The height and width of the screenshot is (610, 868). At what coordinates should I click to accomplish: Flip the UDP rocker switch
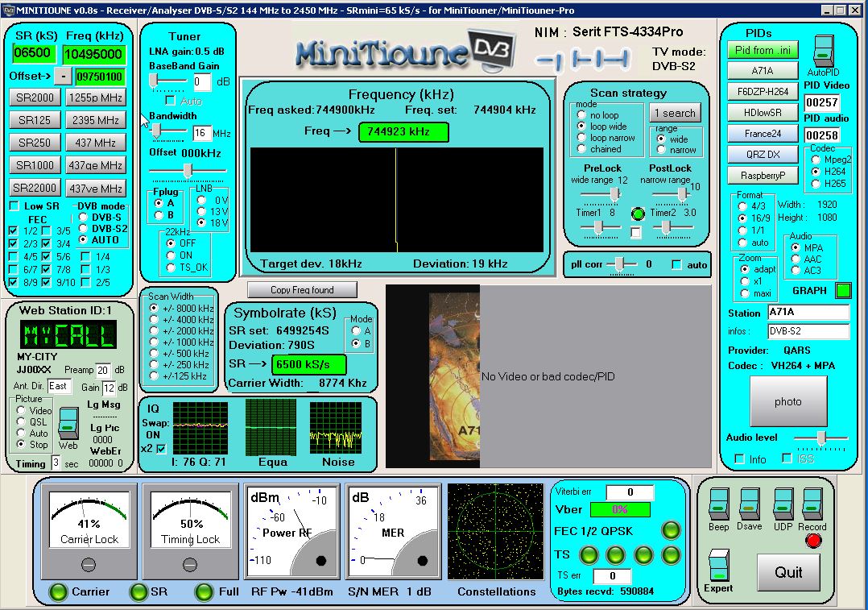[x=783, y=504]
